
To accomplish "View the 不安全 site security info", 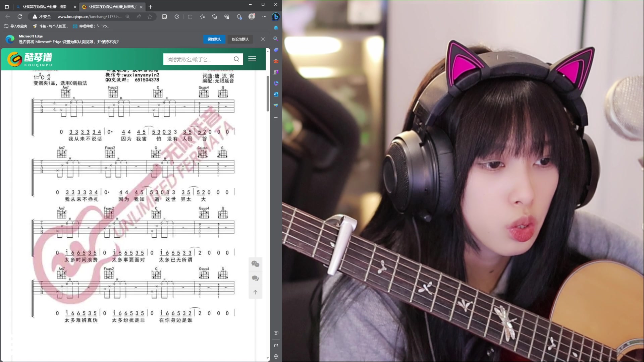I will pyautogui.click(x=42, y=16).
